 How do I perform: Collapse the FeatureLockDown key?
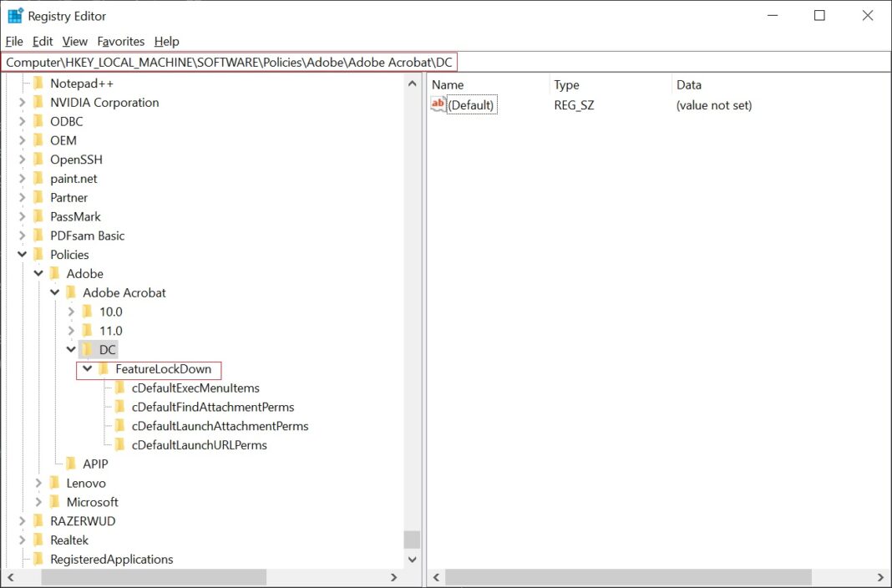pos(87,369)
